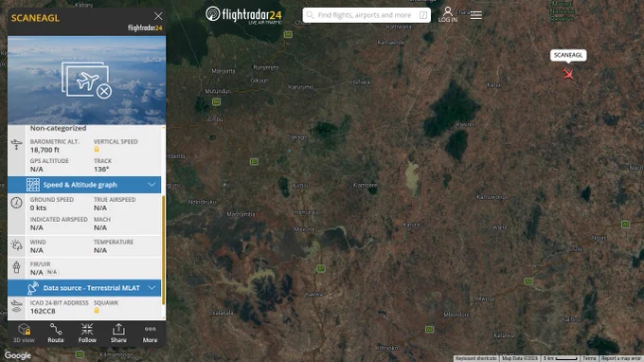Click the altitude aircraft icon
The width and height of the screenshot is (644, 362).
(16, 145)
